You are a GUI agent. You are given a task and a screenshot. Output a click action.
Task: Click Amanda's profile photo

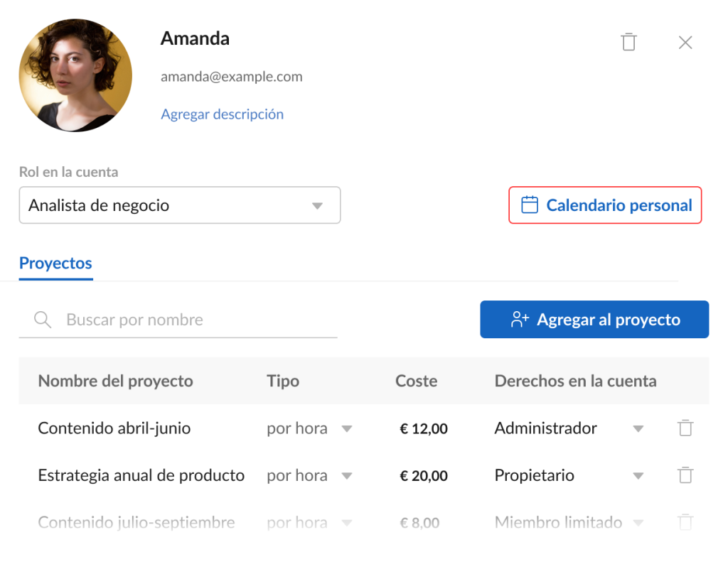click(75, 75)
